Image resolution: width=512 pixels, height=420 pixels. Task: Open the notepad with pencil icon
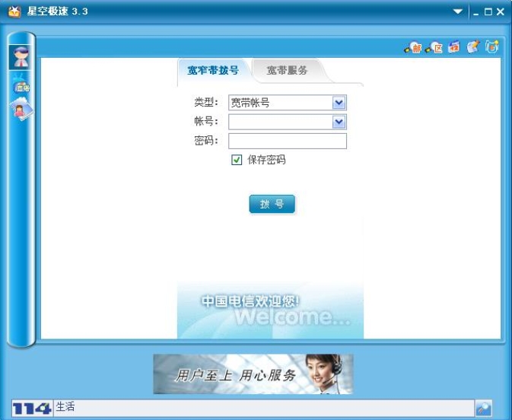click(472, 46)
